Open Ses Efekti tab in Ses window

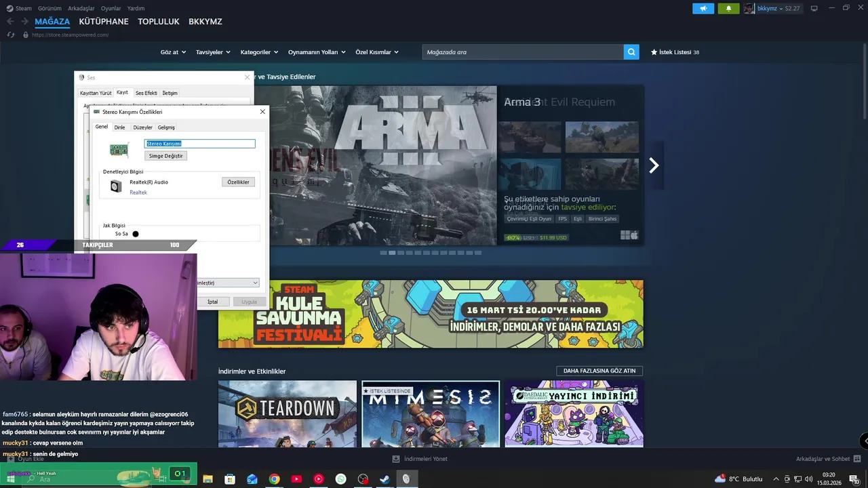[146, 93]
